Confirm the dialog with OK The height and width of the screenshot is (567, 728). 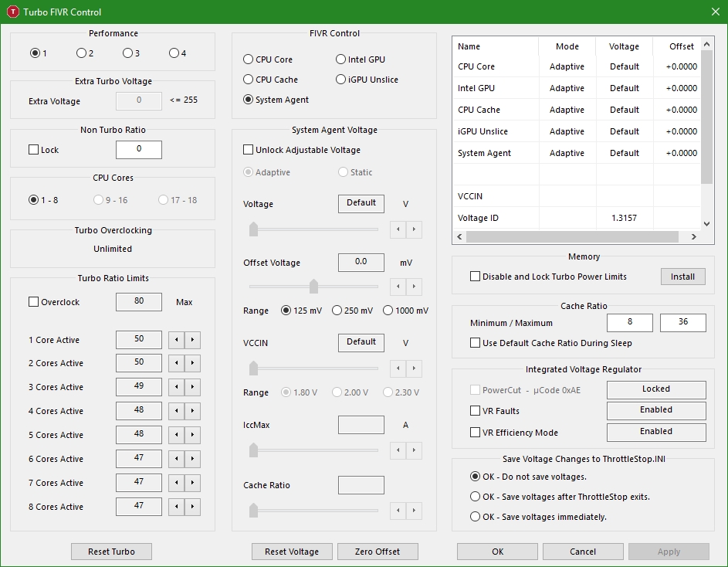[497, 552]
